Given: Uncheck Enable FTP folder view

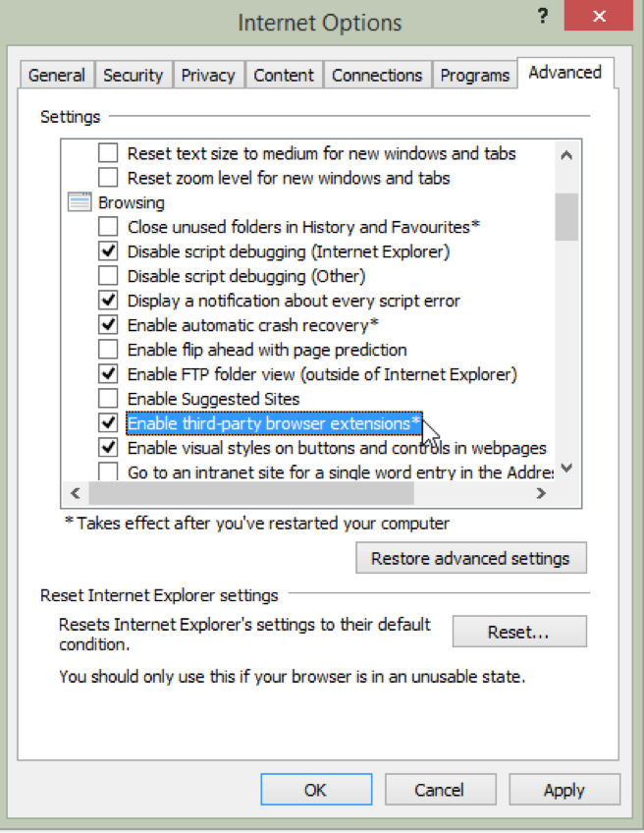Looking at the screenshot, I should click(x=109, y=373).
